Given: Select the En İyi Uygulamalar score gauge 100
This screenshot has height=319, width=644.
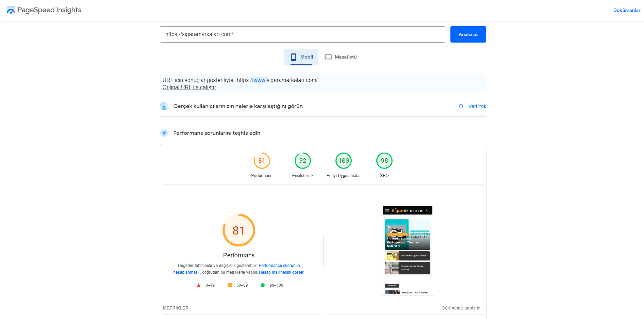Looking at the screenshot, I should point(344,161).
